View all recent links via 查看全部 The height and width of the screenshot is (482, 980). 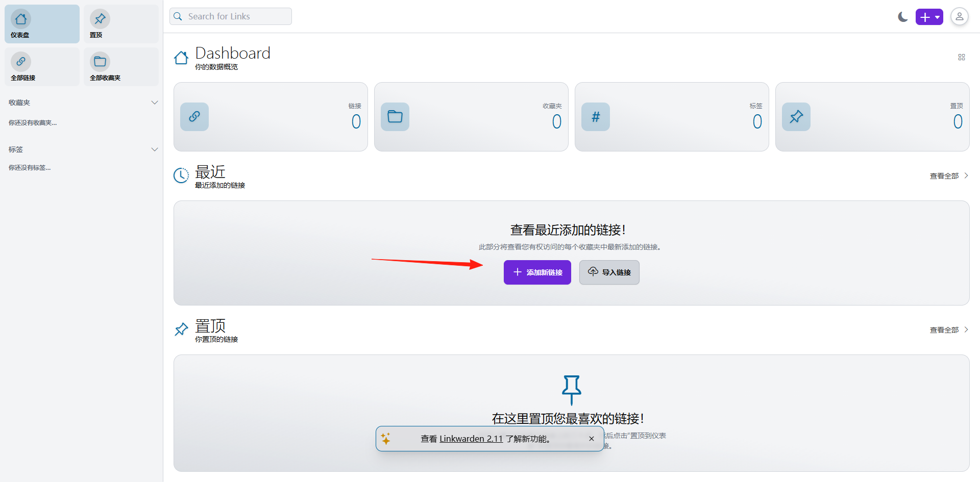949,176
